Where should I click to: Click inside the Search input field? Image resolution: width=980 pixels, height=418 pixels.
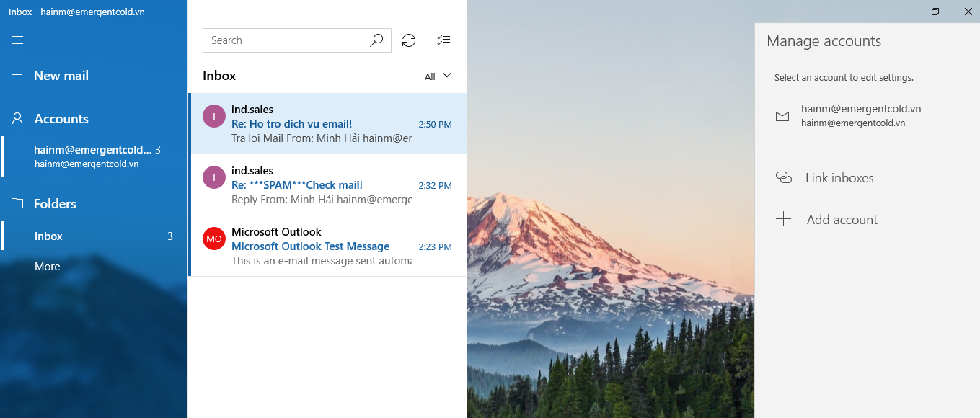pyautogui.click(x=285, y=40)
